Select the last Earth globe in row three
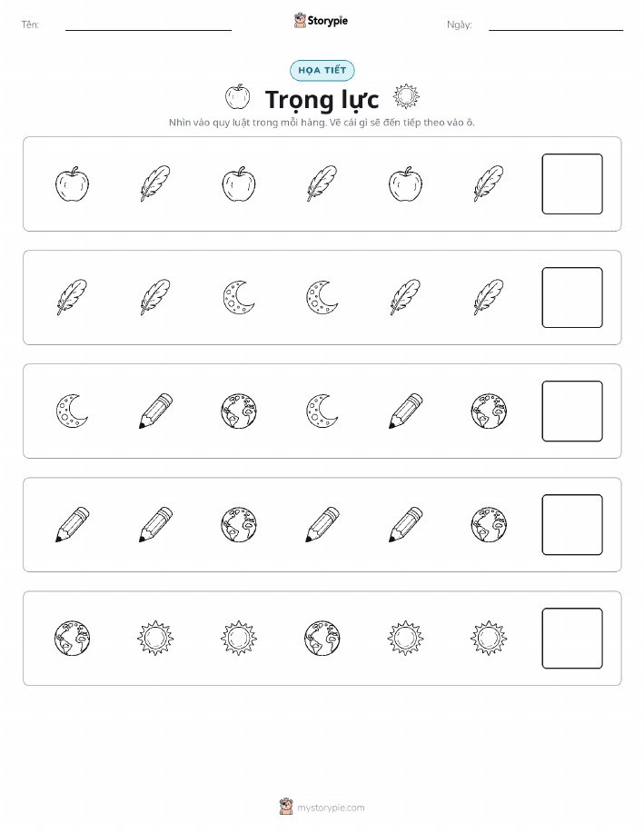 [x=489, y=411]
